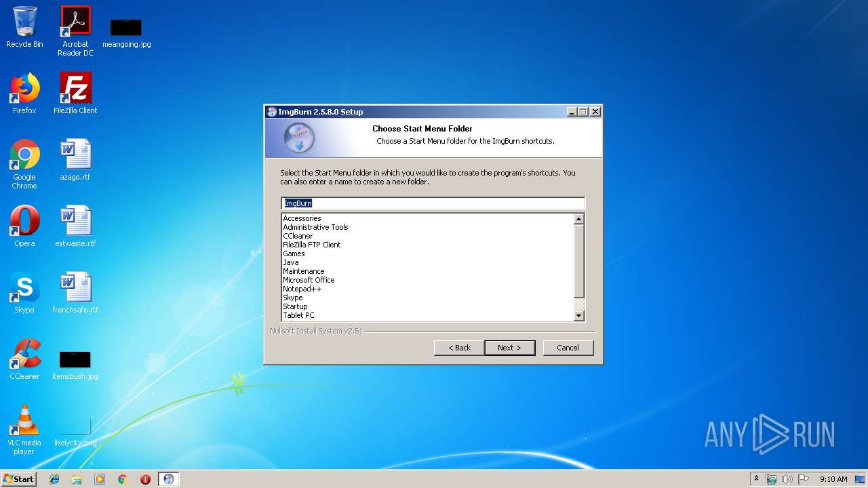Activate ImgBurn setup taskbar button
Image resolution: width=868 pixels, height=488 pixels.
coord(169,479)
